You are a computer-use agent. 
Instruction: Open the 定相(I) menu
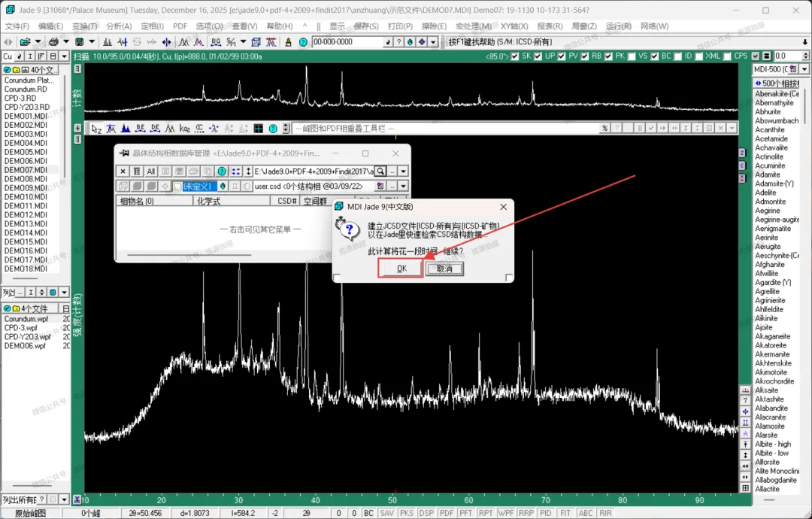click(x=152, y=26)
